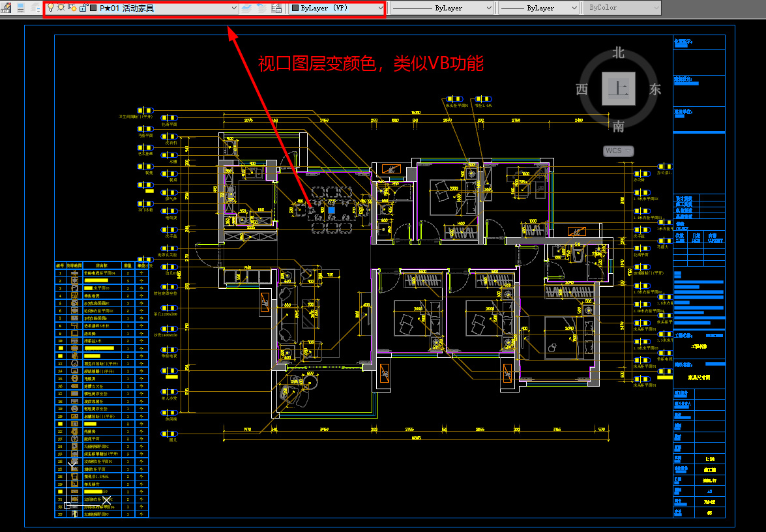The image size is (766, 532).
Task: Open the layer properties manager icon
Action: pyautogui.click(x=20, y=8)
